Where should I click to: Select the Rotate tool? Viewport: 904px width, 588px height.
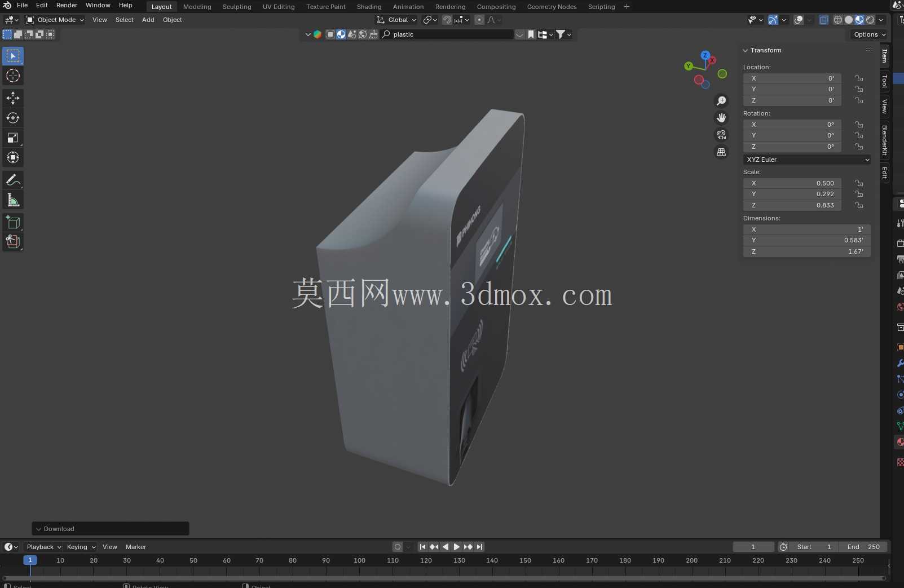13,118
